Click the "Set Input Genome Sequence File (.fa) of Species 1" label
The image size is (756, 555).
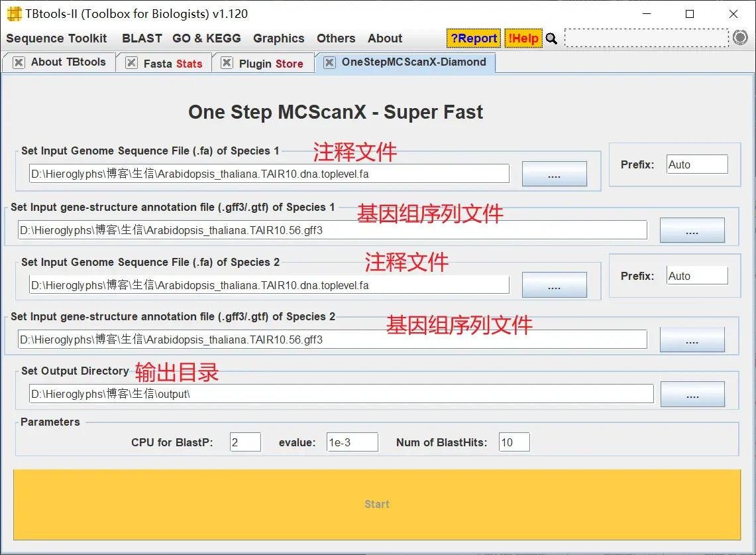point(150,151)
